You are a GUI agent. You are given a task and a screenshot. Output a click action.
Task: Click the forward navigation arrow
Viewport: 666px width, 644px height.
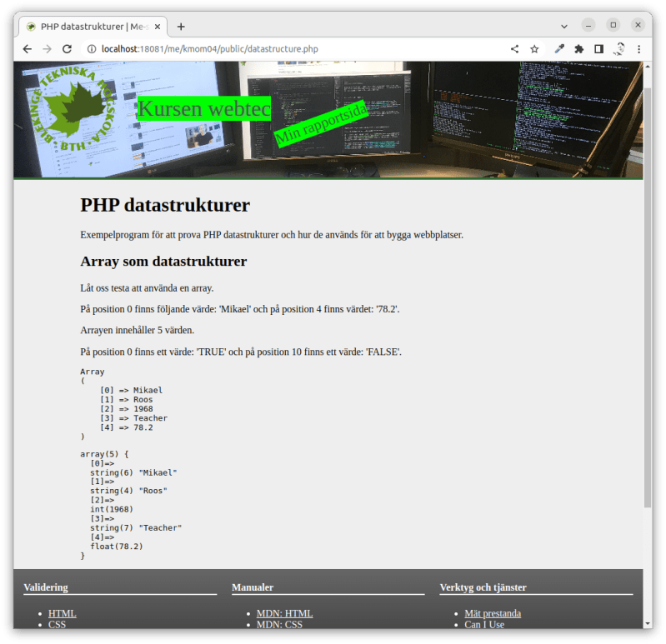tap(48, 49)
